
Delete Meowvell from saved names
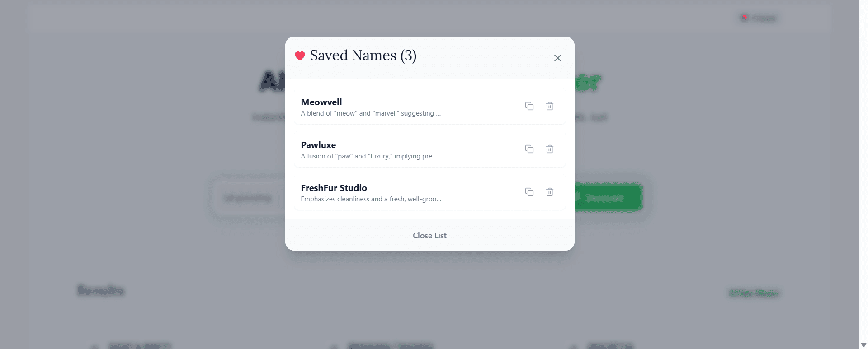[550, 106]
